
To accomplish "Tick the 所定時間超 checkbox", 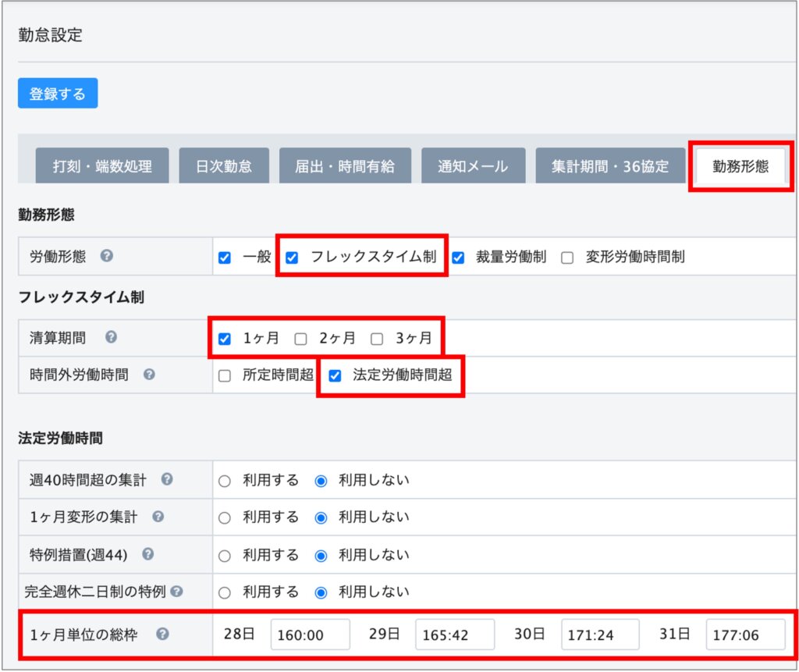I will pyautogui.click(x=225, y=376).
